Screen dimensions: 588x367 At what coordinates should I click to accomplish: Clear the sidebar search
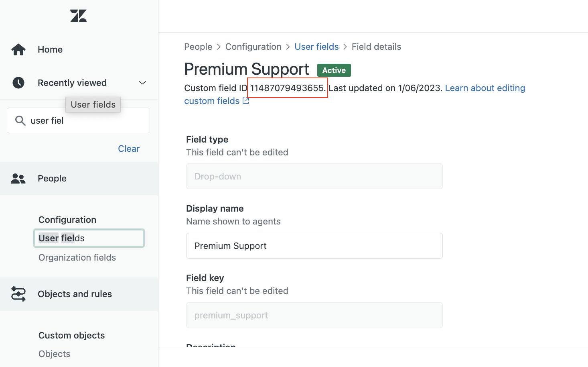pyautogui.click(x=128, y=149)
